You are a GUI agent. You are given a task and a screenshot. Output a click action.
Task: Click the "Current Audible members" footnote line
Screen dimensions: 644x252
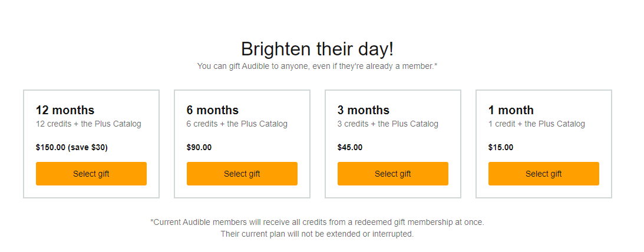point(317,222)
